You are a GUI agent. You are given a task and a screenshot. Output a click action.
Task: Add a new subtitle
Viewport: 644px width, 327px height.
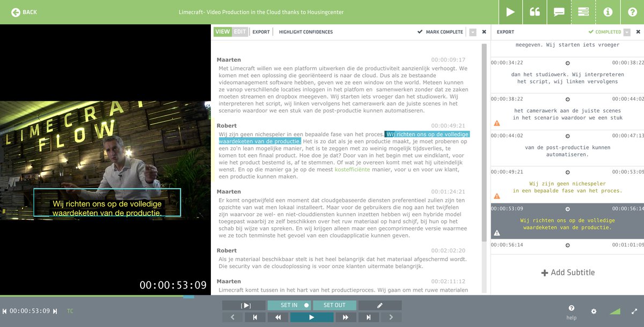click(x=568, y=272)
